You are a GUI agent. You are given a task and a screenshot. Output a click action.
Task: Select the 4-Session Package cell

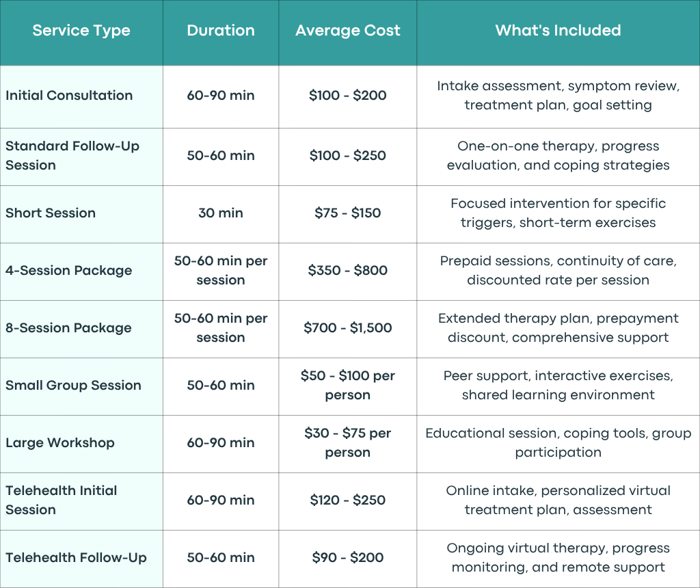(81, 271)
